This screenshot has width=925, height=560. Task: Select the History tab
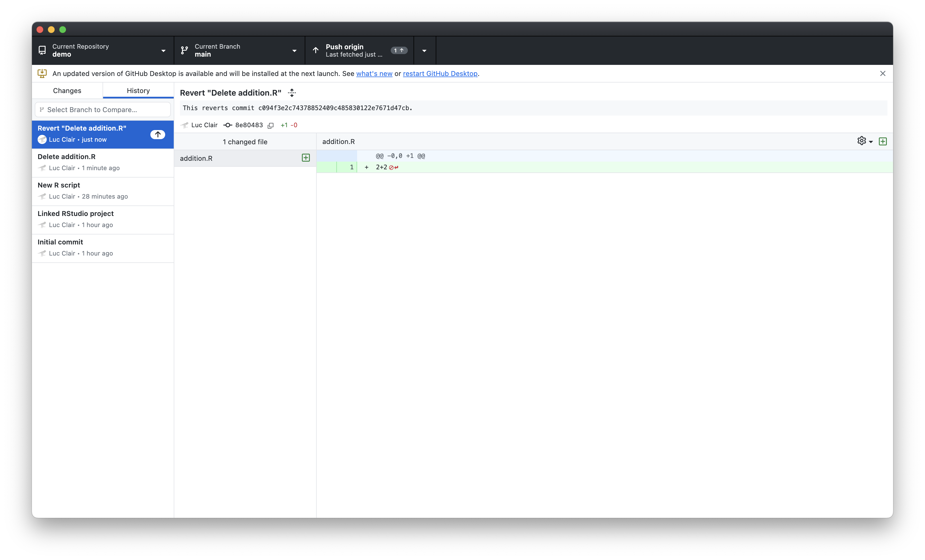[138, 91]
